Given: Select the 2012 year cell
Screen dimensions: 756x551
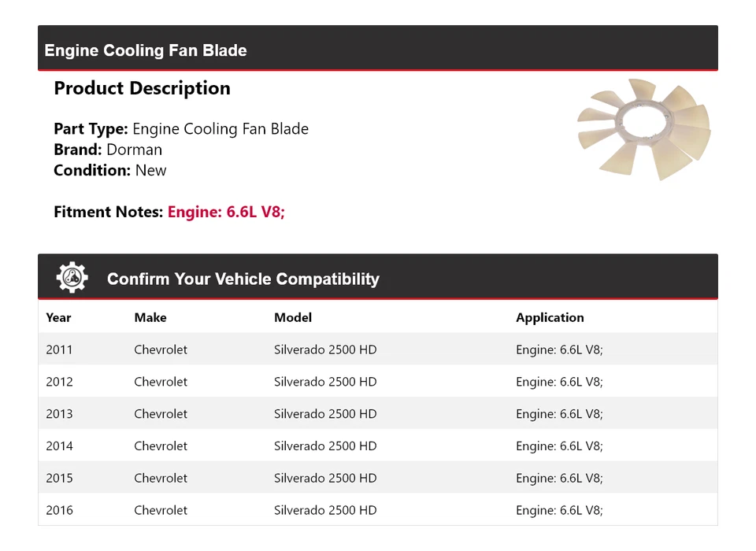Looking at the screenshot, I should (x=59, y=382).
